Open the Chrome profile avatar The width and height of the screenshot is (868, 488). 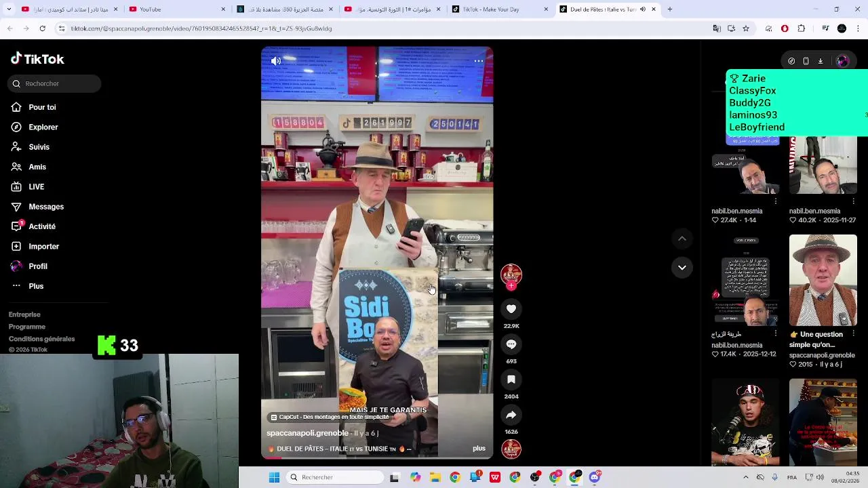(842, 28)
